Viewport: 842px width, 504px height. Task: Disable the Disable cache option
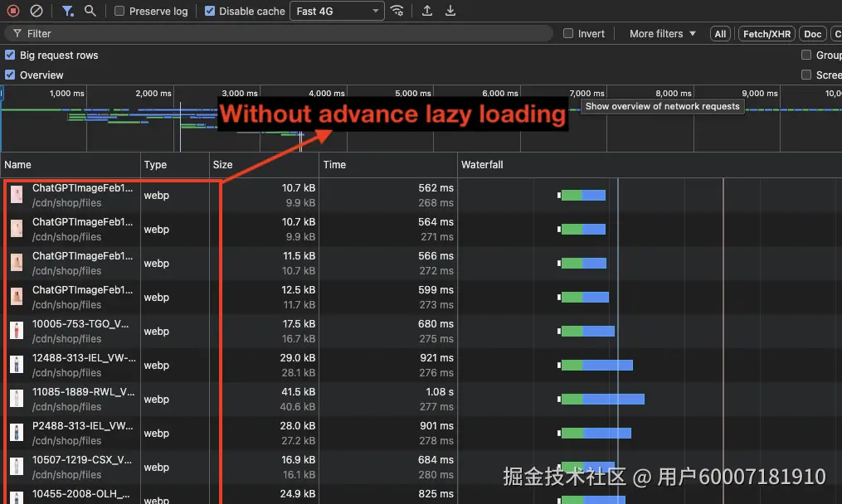pyautogui.click(x=207, y=11)
